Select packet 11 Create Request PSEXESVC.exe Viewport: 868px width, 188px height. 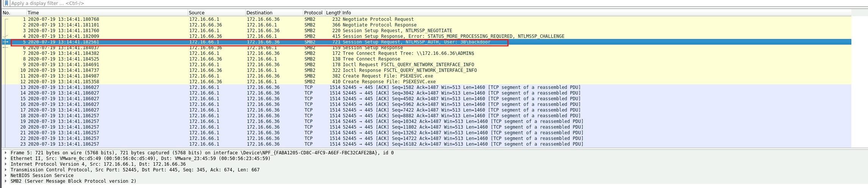click(x=427, y=76)
